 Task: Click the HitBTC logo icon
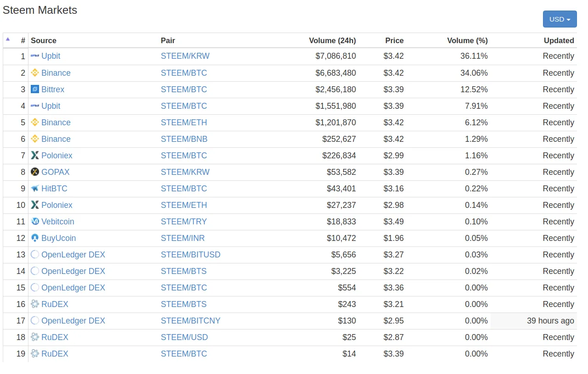35,188
